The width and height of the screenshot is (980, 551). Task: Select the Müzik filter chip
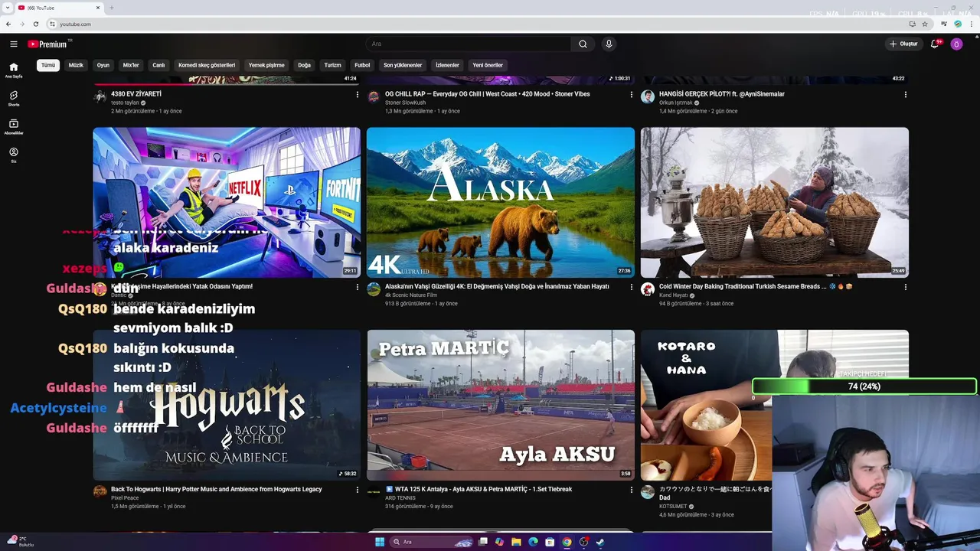(x=76, y=65)
